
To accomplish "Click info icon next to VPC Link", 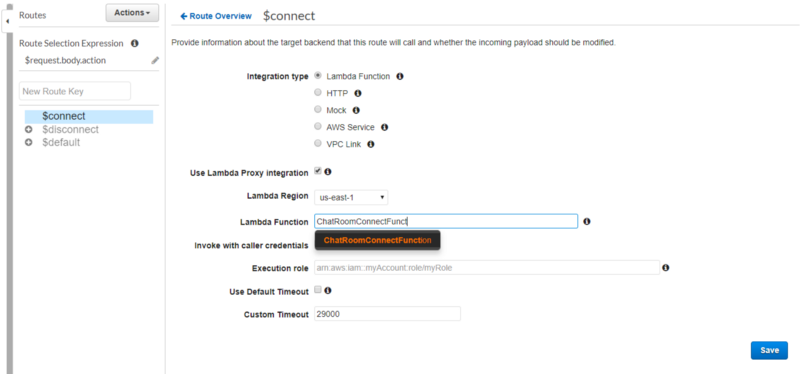I will click(x=371, y=144).
